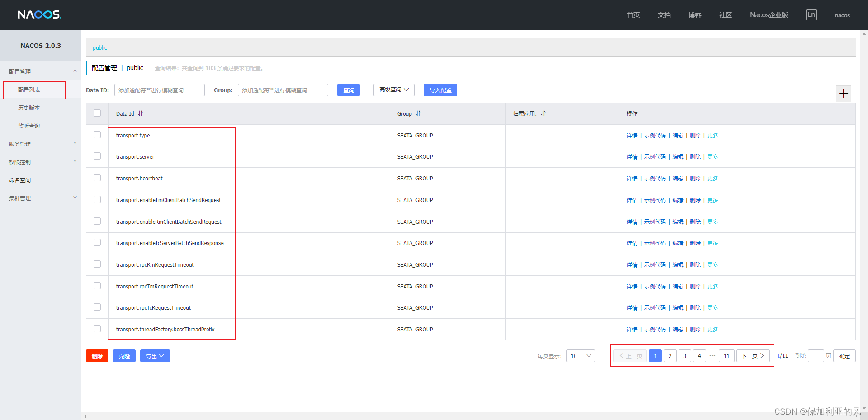Viewport: 868px width, 420px height.
Task: Sort by Data Id column icon
Action: 140,113
